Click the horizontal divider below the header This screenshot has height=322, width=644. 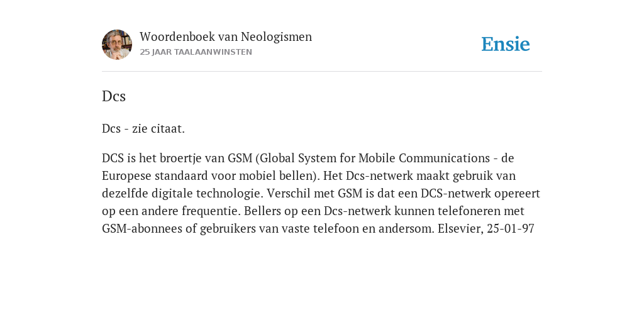pyautogui.click(x=322, y=72)
